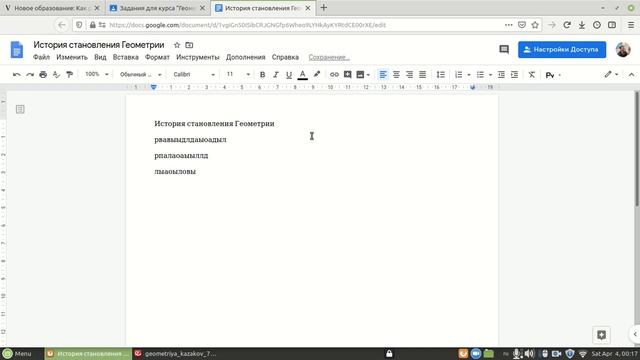Increase paragraph indent

pyautogui.click(x=514, y=75)
